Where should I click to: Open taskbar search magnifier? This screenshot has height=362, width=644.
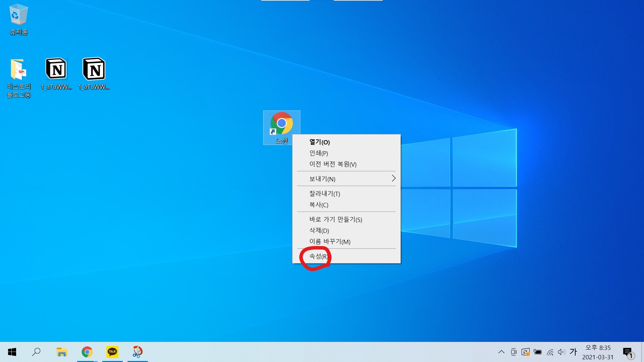click(36, 352)
